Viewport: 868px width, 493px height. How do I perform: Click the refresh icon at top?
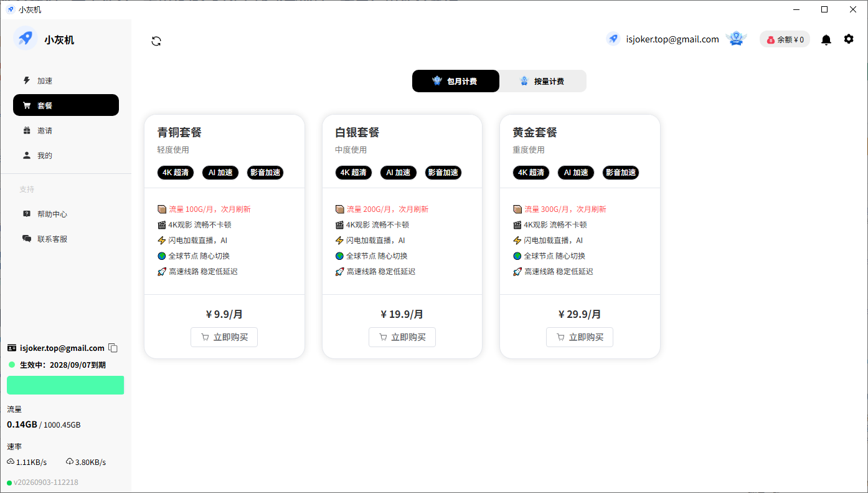click(156, 41)
